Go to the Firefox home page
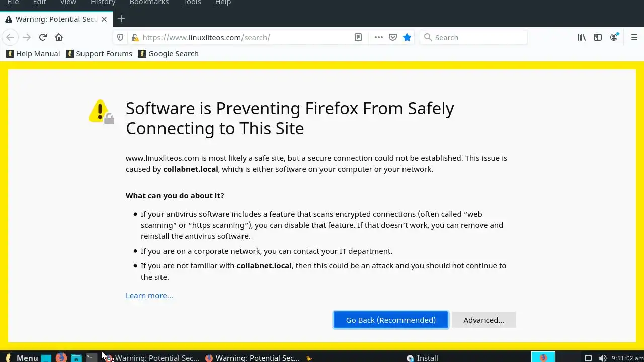The height and width of the screenshot is (362, 644). tap(59, 37)
